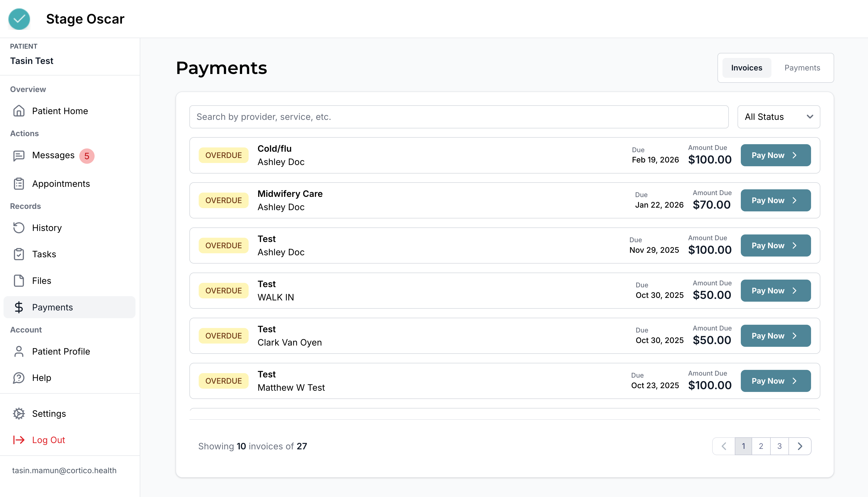Click the invoice search input field
Viewport: 868px width, 497px height.
459,117
